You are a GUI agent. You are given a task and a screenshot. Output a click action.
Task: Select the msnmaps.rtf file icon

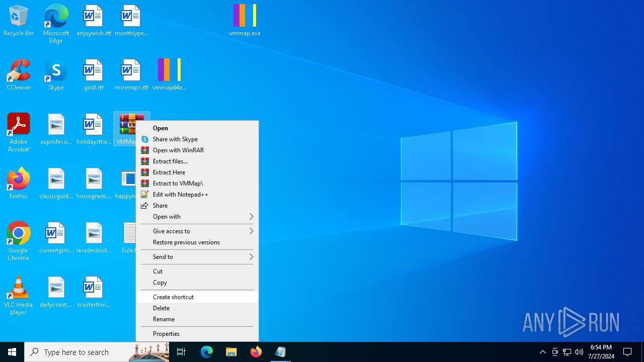[131, 74]
